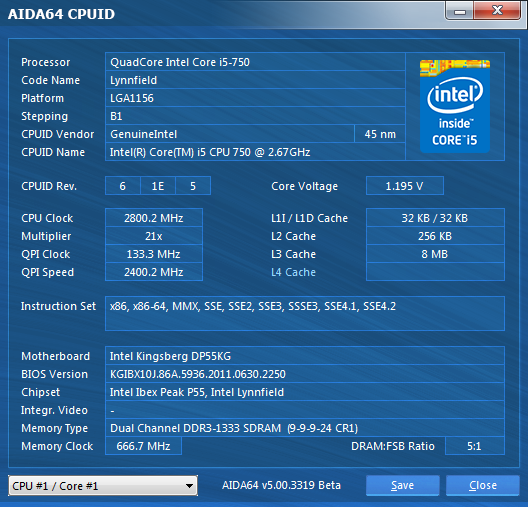Click the AIDA64 v5.00.3319 Beta version text
The height and width of the screenshot is (507, 528).
(x=282, y=485)
